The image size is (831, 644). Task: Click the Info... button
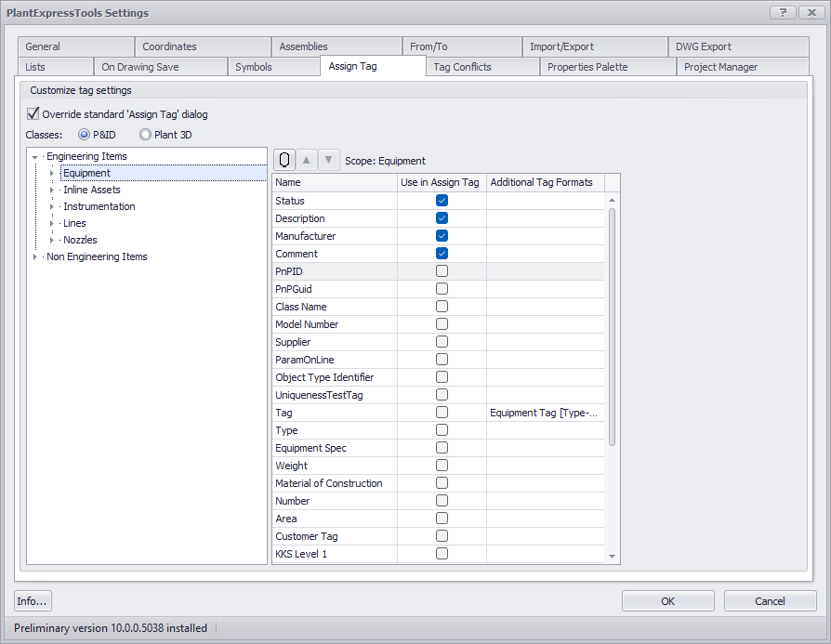[x=33, y=601]
